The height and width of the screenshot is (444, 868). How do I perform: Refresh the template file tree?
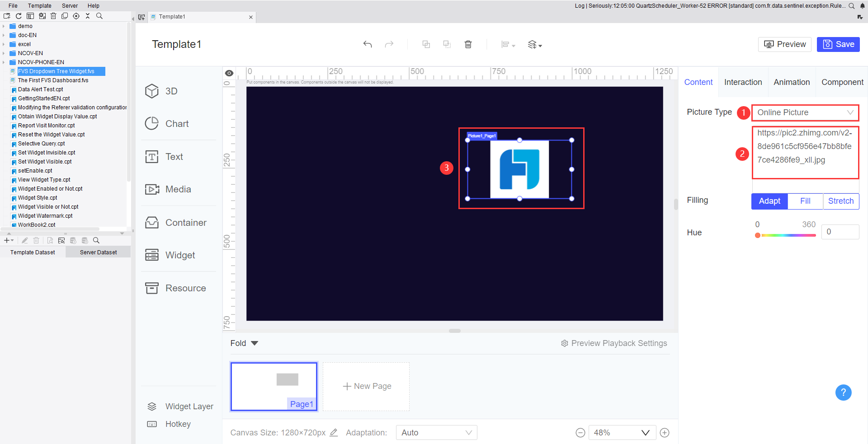[x=19, y=16]
